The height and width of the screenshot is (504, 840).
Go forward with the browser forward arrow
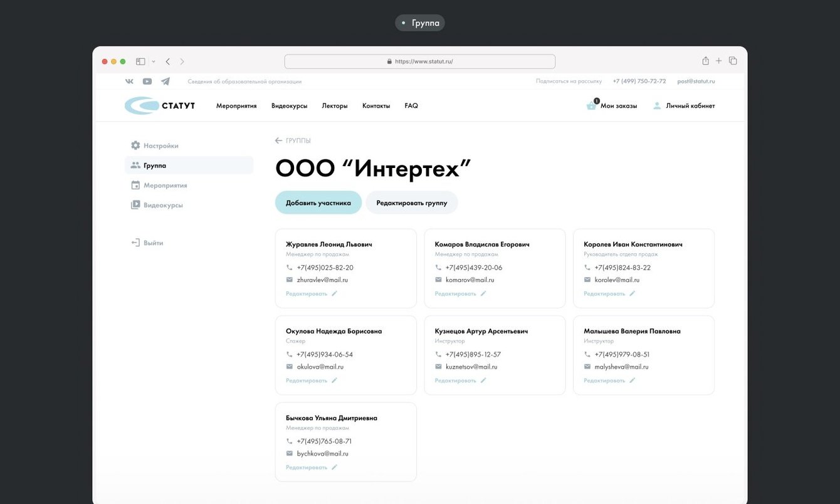point(182,61)
